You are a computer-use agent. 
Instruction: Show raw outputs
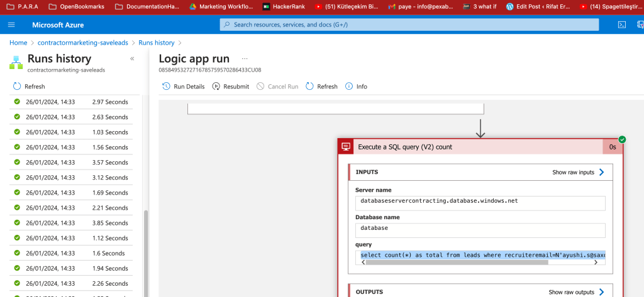pos(577,292)
